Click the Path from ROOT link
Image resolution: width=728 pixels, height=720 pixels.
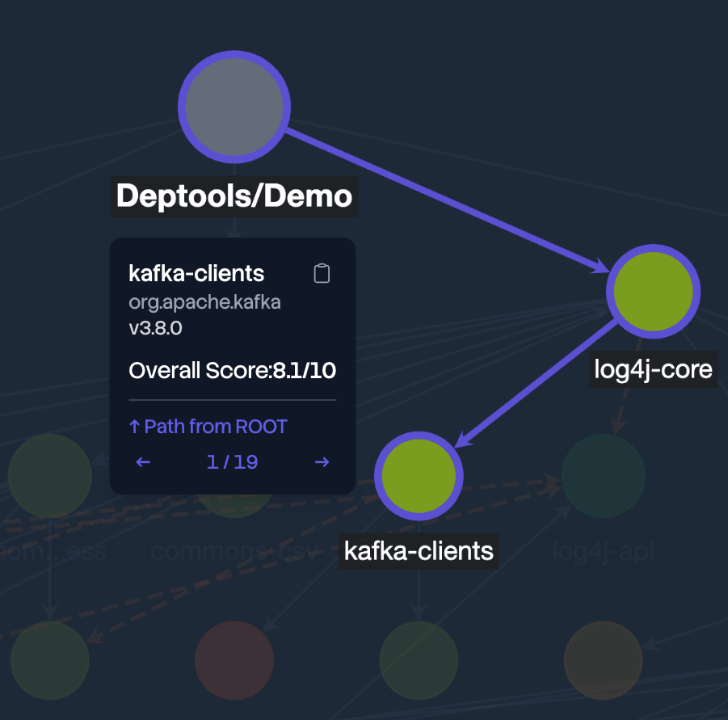208,427
